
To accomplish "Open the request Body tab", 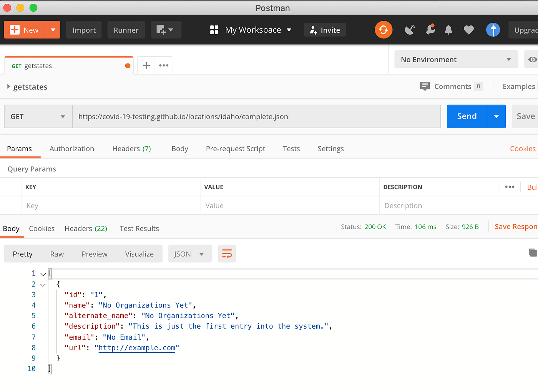I will point(180,149).
